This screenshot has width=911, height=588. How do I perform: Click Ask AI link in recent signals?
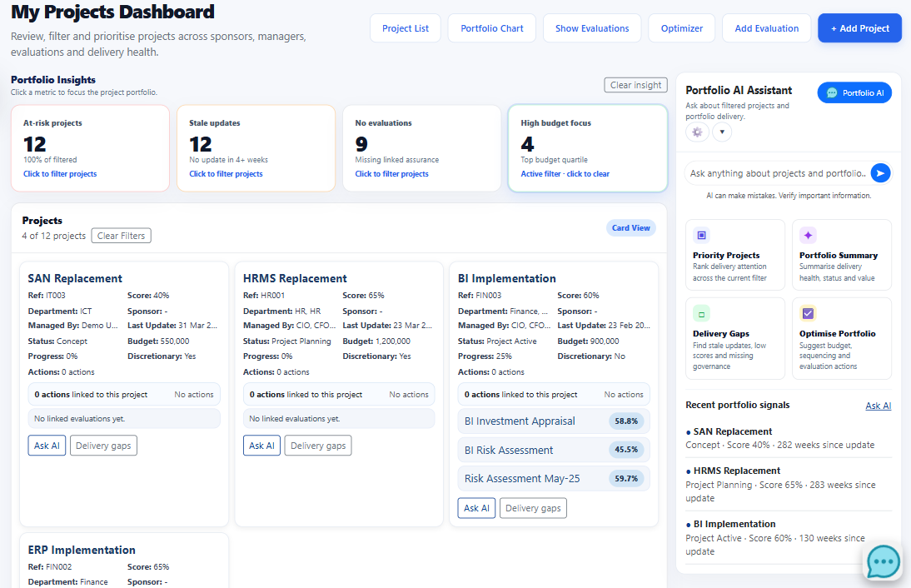tap(878, 406)
